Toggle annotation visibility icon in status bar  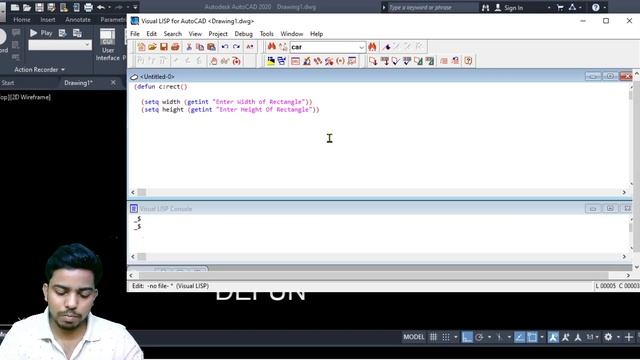(553, 337)
